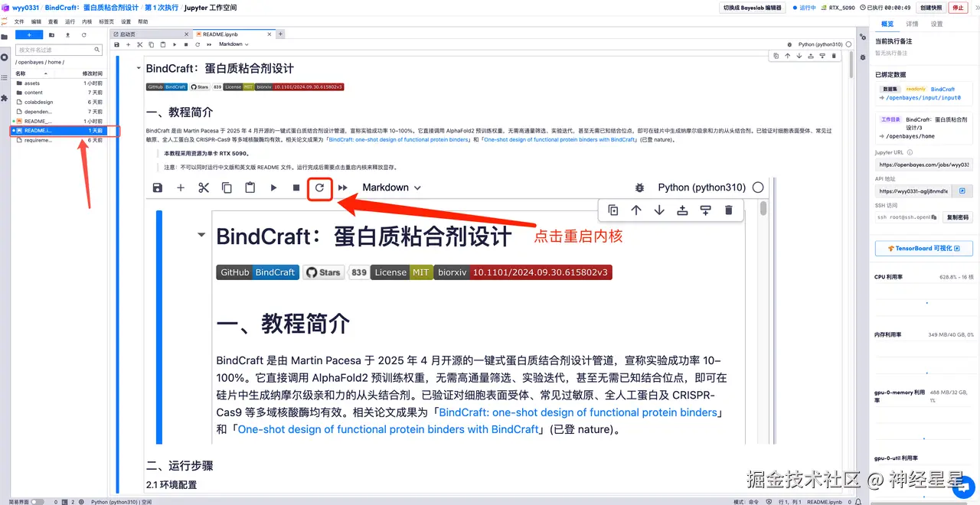Collapse the BindCraft title heading arrow

pyautogui.click(x=139, y=68)
